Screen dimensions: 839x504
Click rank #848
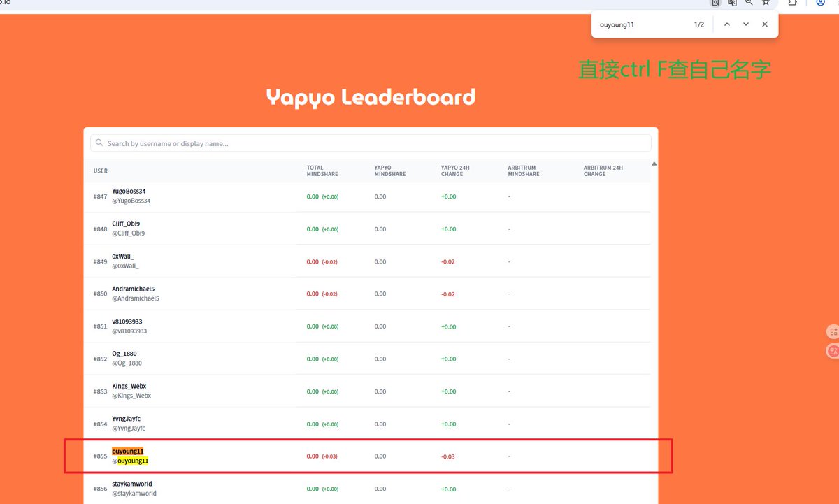pyautogui.click(x=100, y=229)
